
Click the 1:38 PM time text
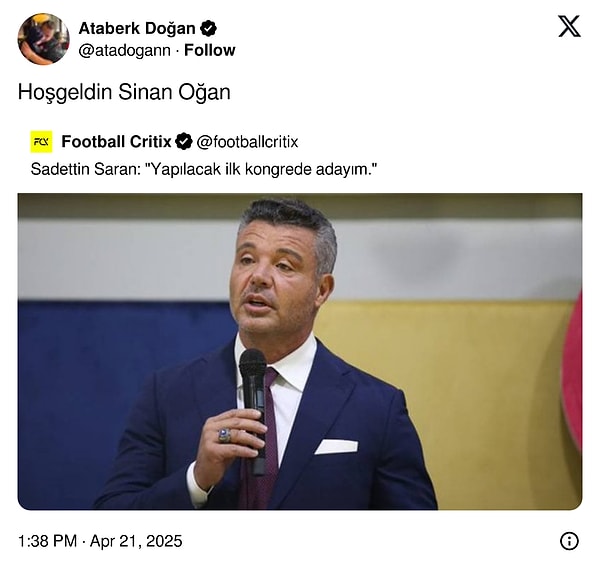point(49,541)
